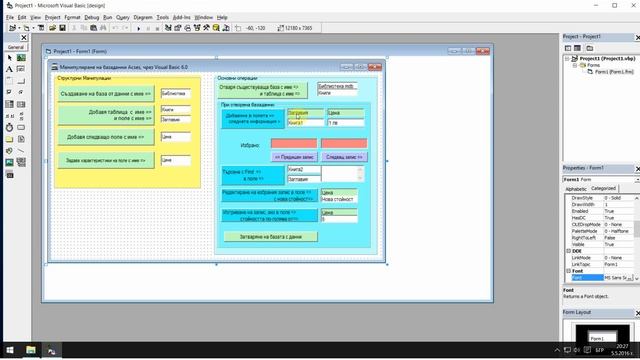Open the Windows Start menu
Image resolution: width=640 pixels, height=360 pixels.
10,350
